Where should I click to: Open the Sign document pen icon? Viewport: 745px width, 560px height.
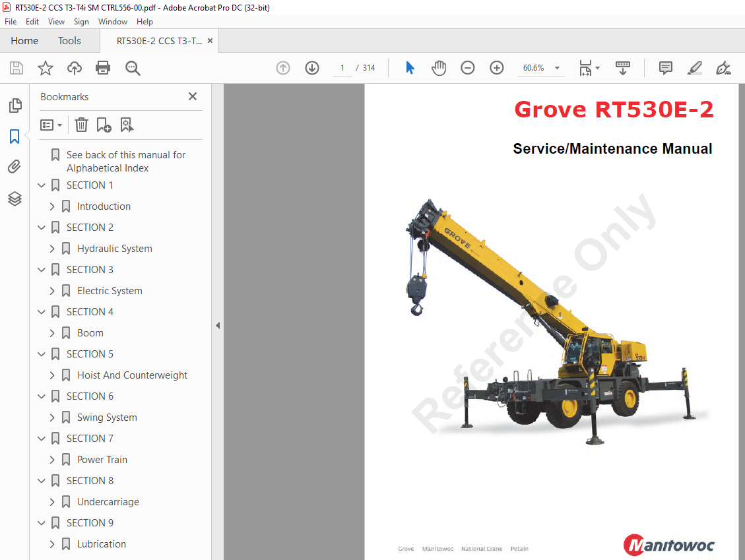724,68
